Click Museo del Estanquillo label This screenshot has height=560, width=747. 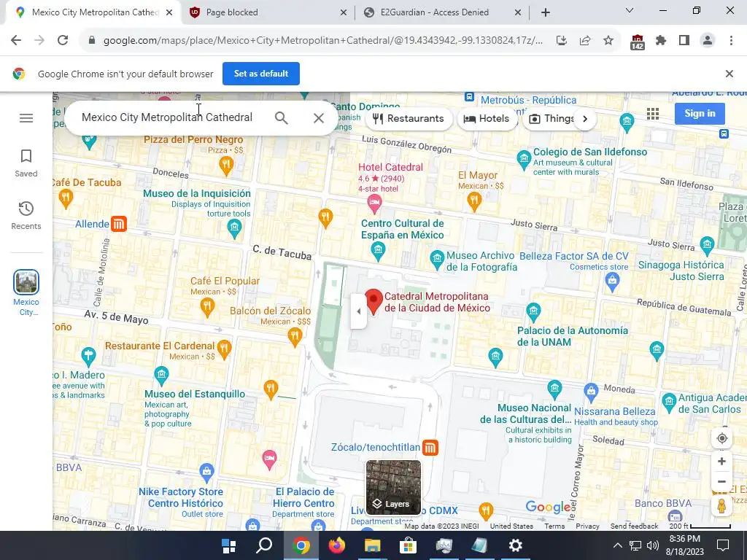[x=195, y=394]
